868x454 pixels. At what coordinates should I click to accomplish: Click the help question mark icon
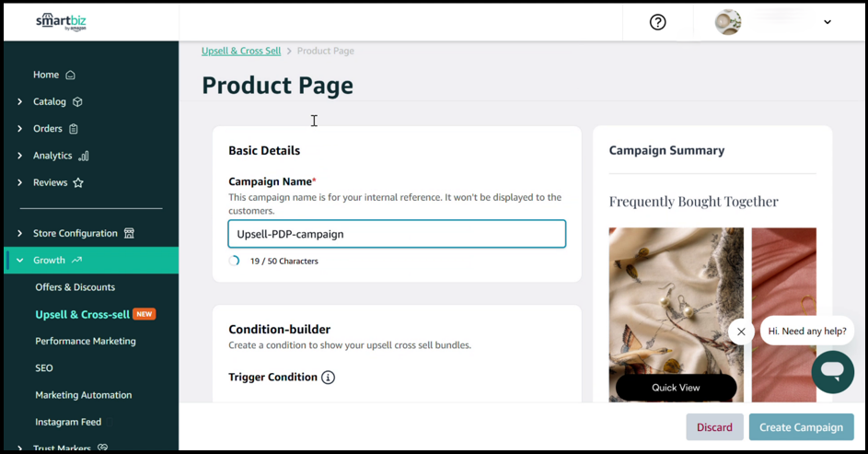(657, 22)
